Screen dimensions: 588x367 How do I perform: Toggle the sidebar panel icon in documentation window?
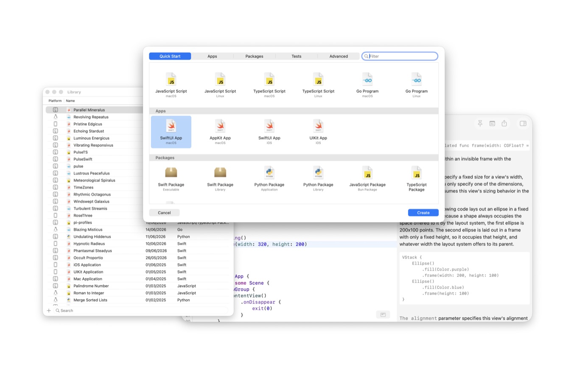point(523,123)
